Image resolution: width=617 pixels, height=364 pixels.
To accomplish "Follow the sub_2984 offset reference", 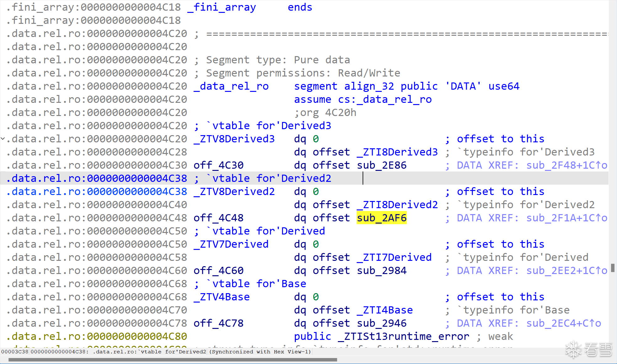I will [381, 271].
